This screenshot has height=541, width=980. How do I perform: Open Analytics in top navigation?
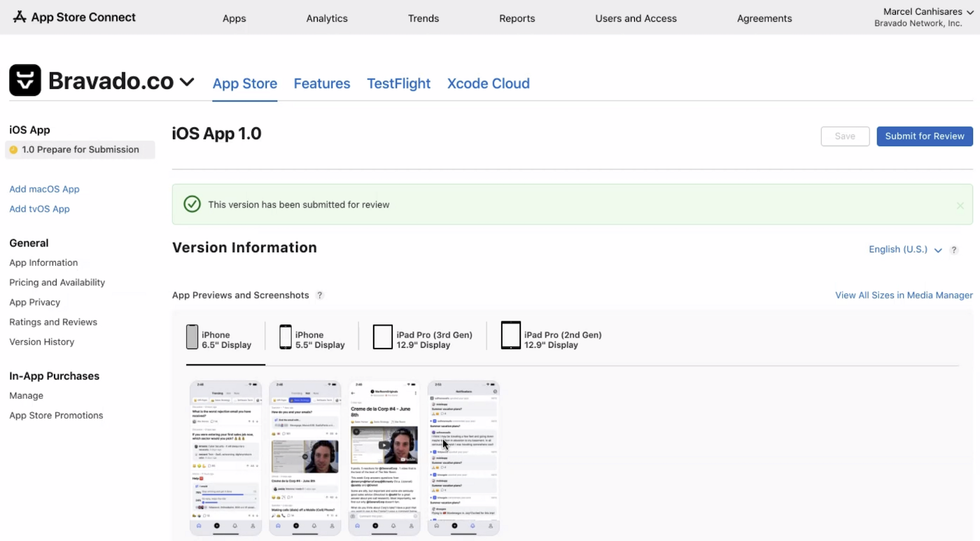pyautogui.click(x=327, y=18)
